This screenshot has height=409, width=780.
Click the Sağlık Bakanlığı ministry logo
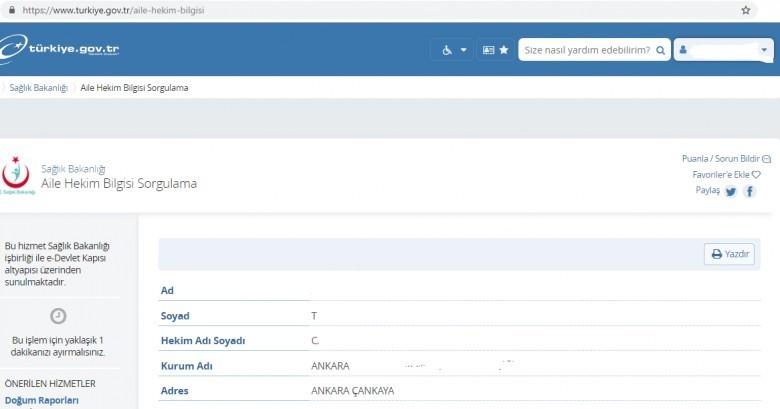tap(18, 177)
